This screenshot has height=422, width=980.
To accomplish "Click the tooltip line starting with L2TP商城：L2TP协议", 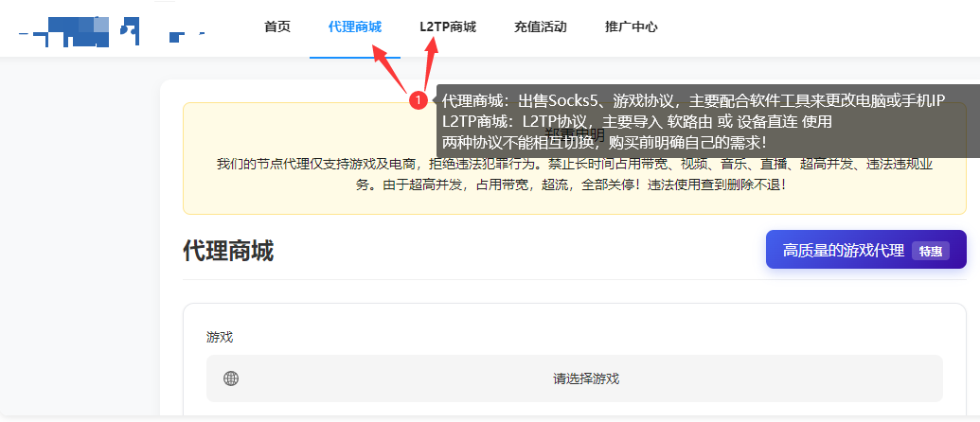I will coord(636,121).
